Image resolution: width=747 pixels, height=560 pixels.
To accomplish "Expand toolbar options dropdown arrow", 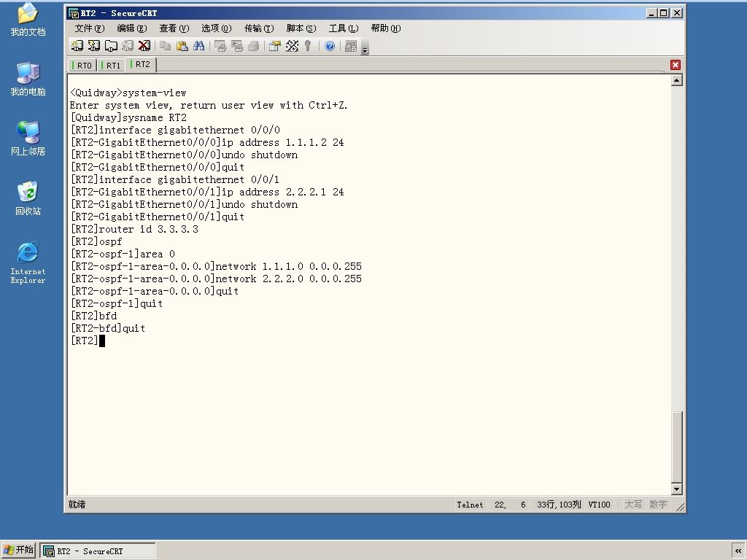I will (365, 50).
